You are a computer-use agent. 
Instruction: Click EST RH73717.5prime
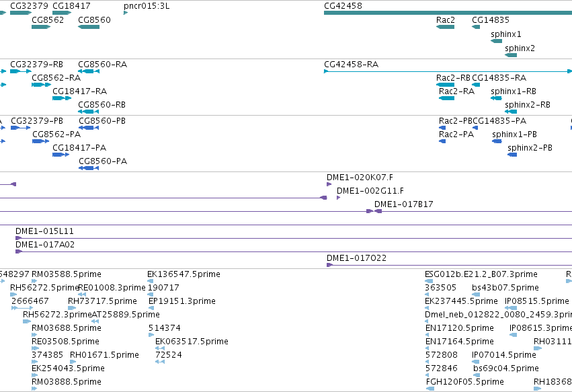tap(72, 308)
